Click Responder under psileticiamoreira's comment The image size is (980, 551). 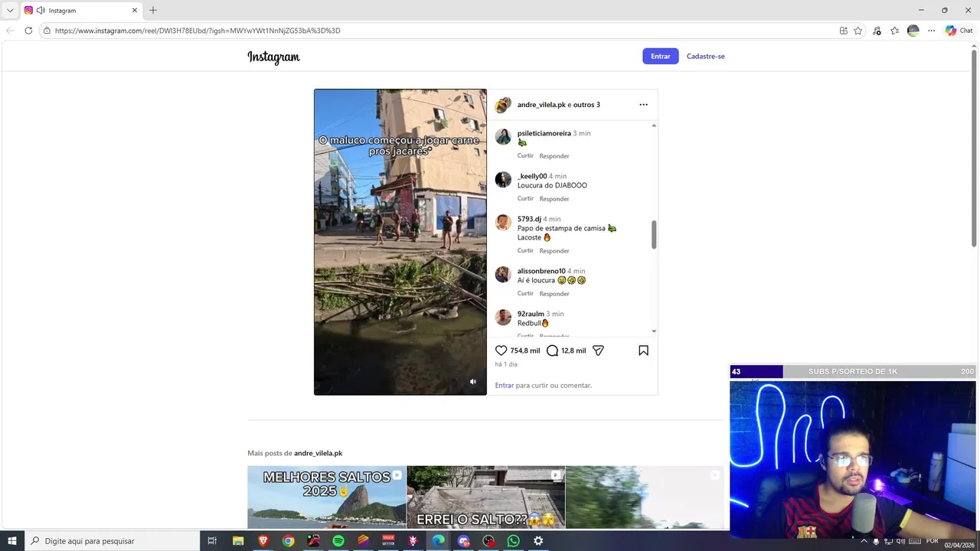pos(554,156)
